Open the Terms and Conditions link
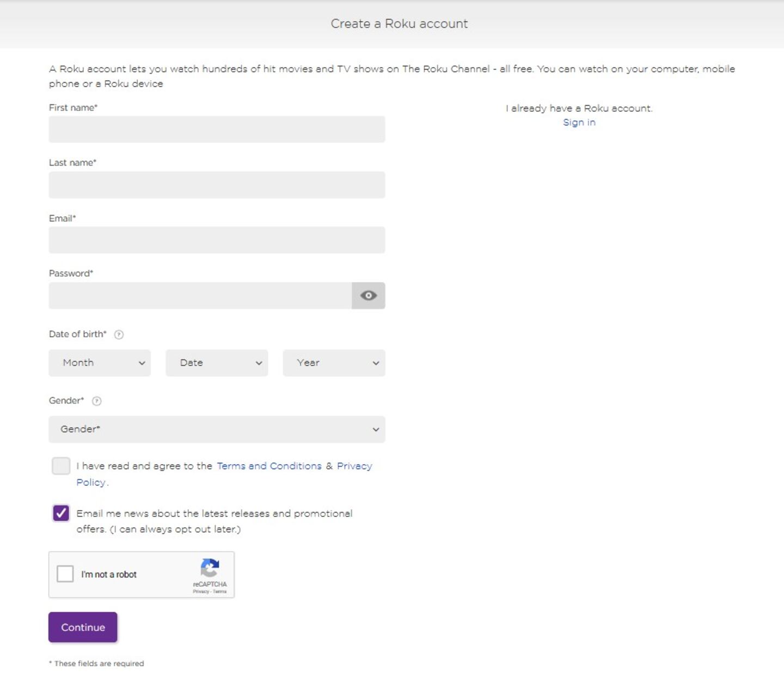The height and width of the screenshot is (694, 784). (269, 466)
